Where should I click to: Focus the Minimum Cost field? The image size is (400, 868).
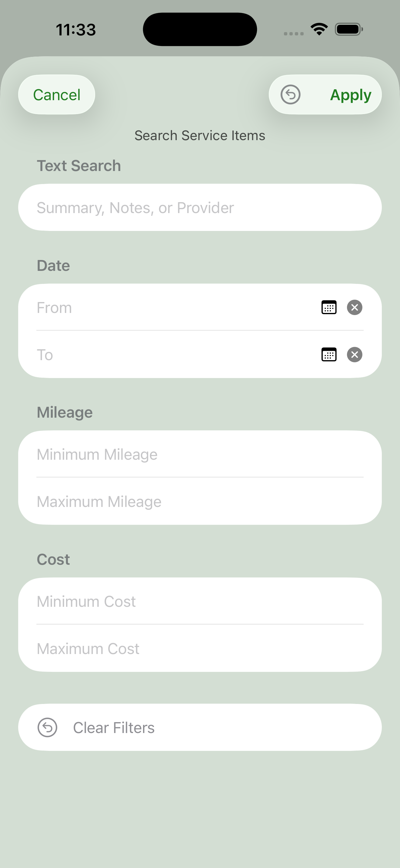coord(200,601)
